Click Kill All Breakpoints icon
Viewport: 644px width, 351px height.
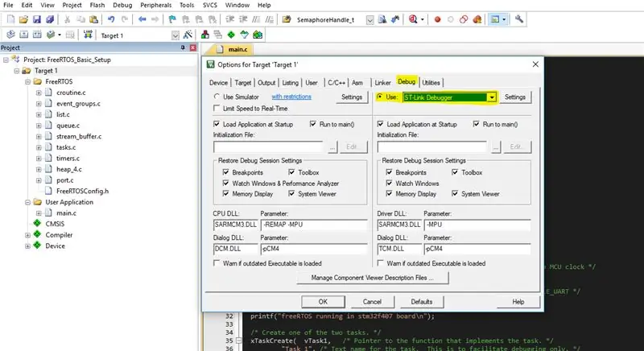pyautogui.click(x=477, y=19)
